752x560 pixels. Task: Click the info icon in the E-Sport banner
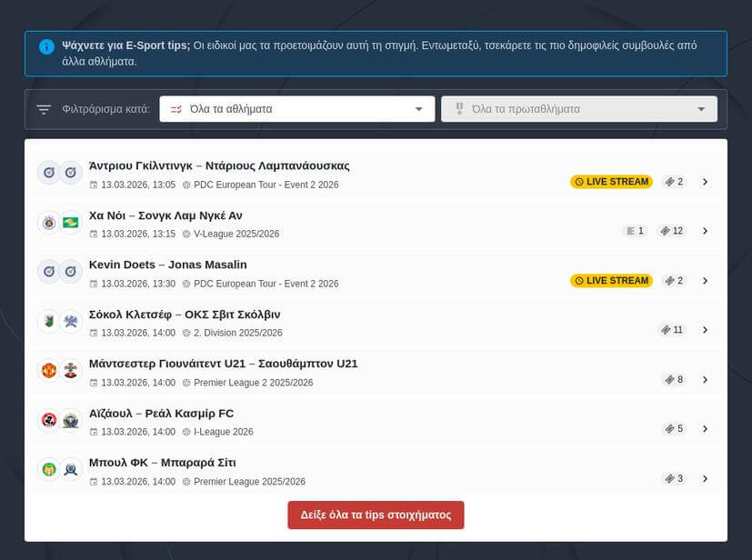pos(46,46)
